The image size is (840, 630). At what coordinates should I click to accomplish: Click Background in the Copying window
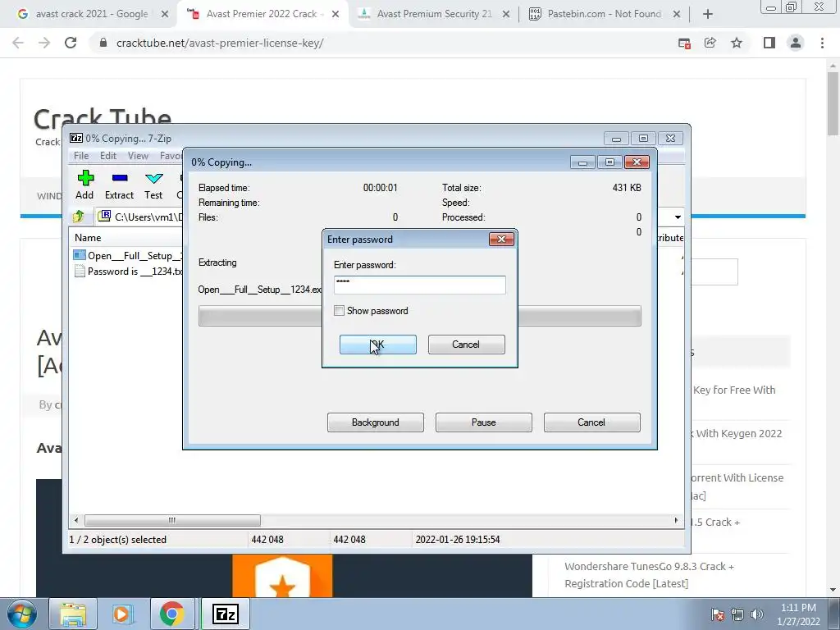(376, 422)
